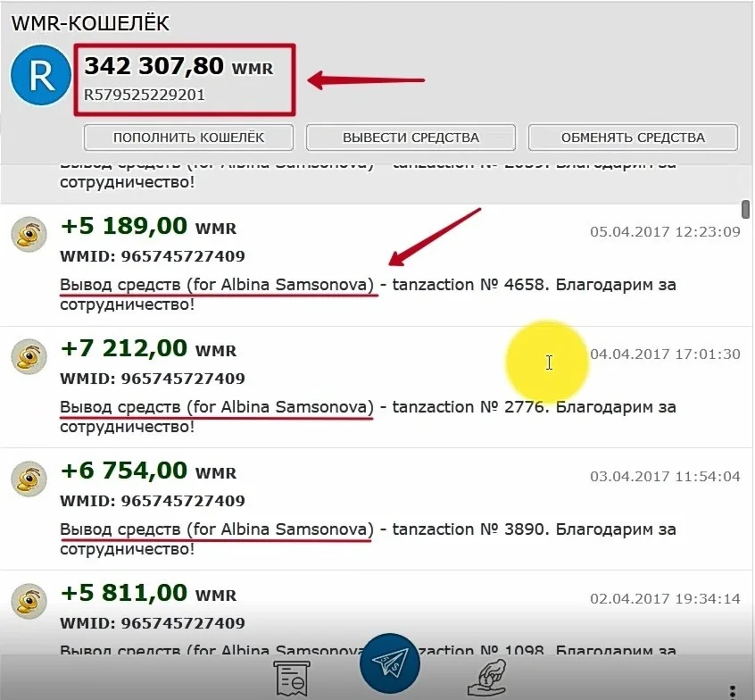Click the date 04.04.2017 17:01:30
Viewport: 755px width, 700px height.
pos(665,354)
